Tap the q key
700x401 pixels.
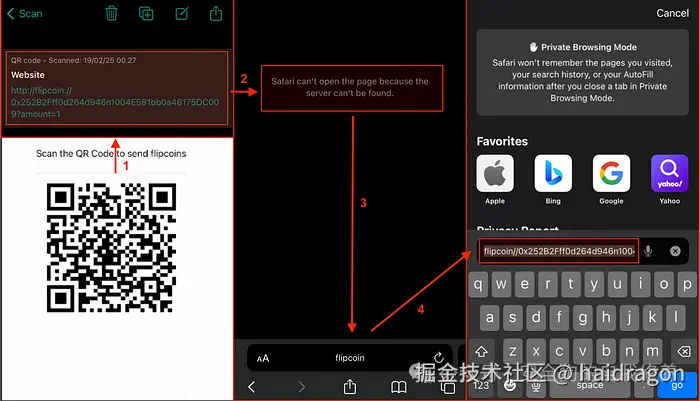tap(478, 284)
